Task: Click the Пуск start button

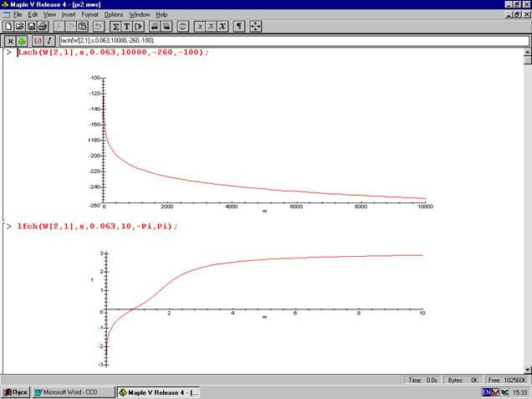Action: [x=16, y=391]
